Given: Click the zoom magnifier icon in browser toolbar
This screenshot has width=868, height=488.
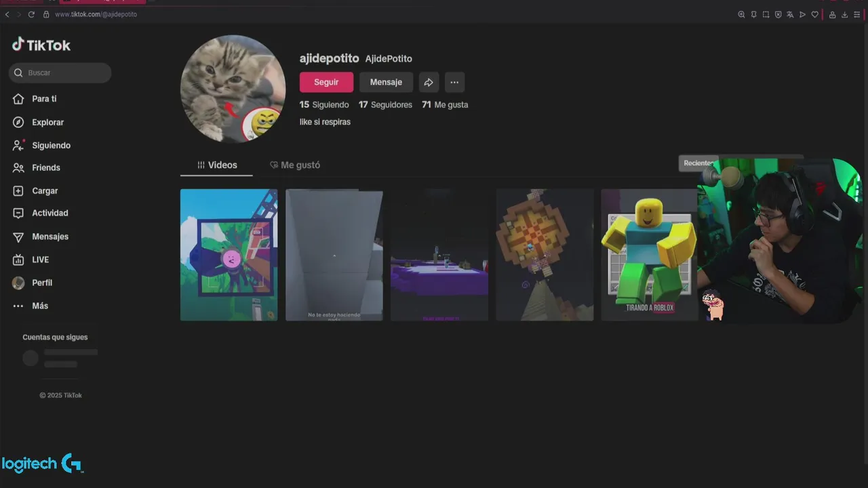Looking at the screenshot, I should click(741, 14).
